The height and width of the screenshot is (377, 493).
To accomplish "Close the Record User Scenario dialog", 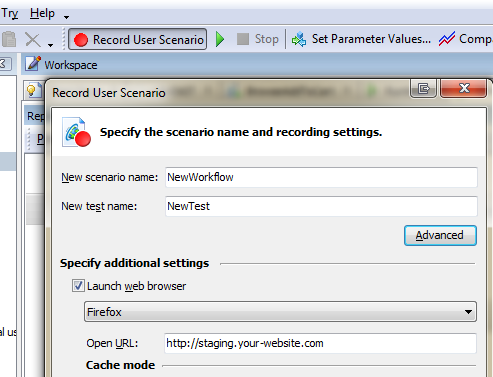I will pyautogui.click(x=464, y=88).
